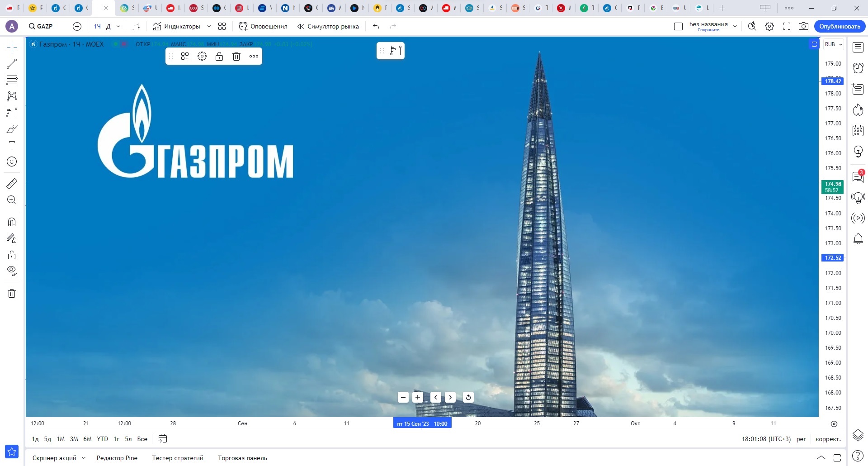Delete selected image via floating toolbar

[x=236, y=56]
